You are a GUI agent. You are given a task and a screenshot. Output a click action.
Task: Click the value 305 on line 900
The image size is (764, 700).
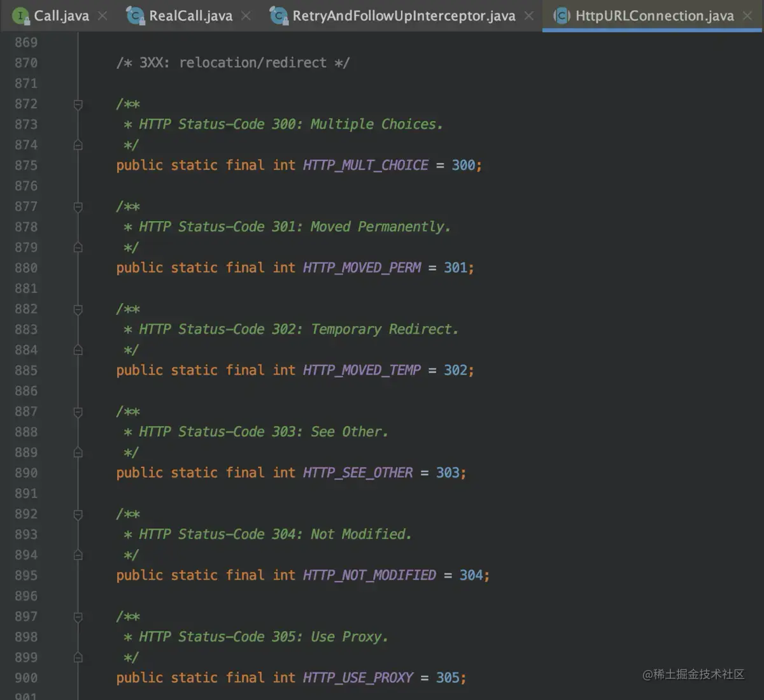coord(448,678)
